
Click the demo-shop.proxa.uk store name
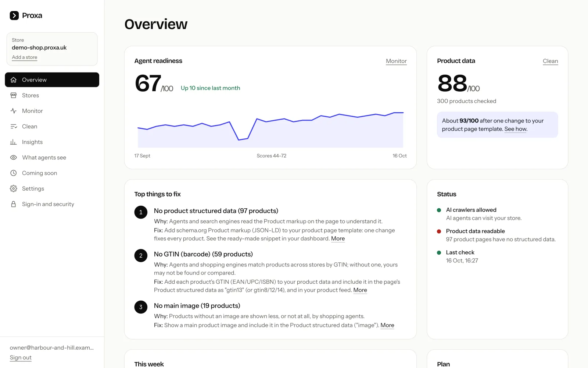point(39,47)
